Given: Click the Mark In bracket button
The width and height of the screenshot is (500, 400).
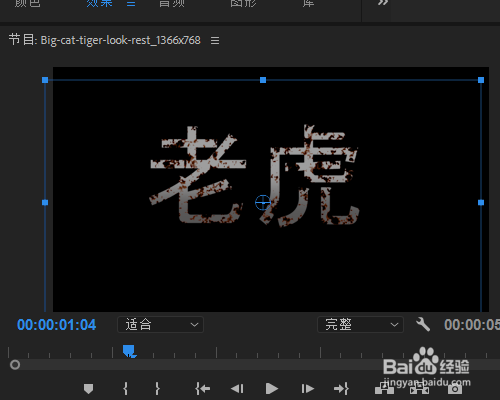Looking at the screenshot, I should (x=125, y=389).
